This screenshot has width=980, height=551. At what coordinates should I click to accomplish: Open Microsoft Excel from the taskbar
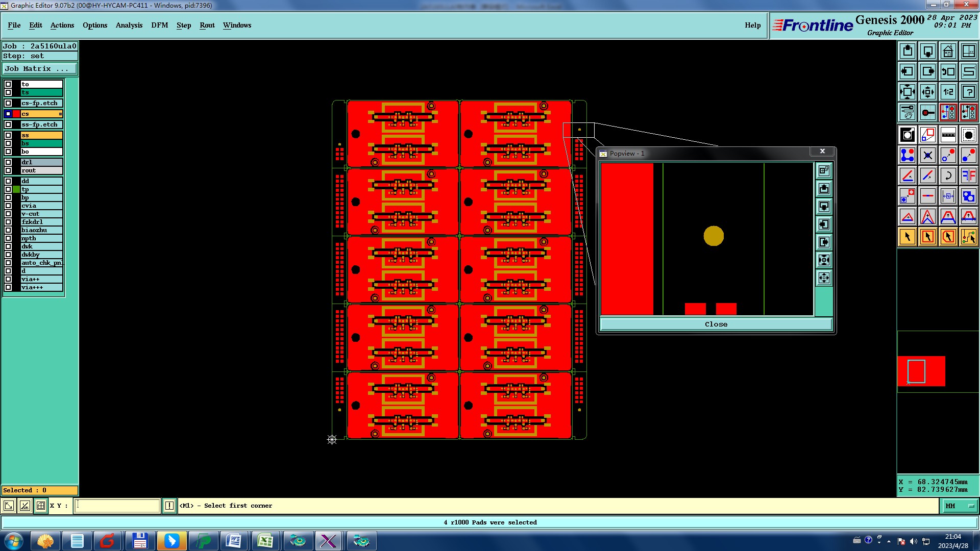point(265,541)
